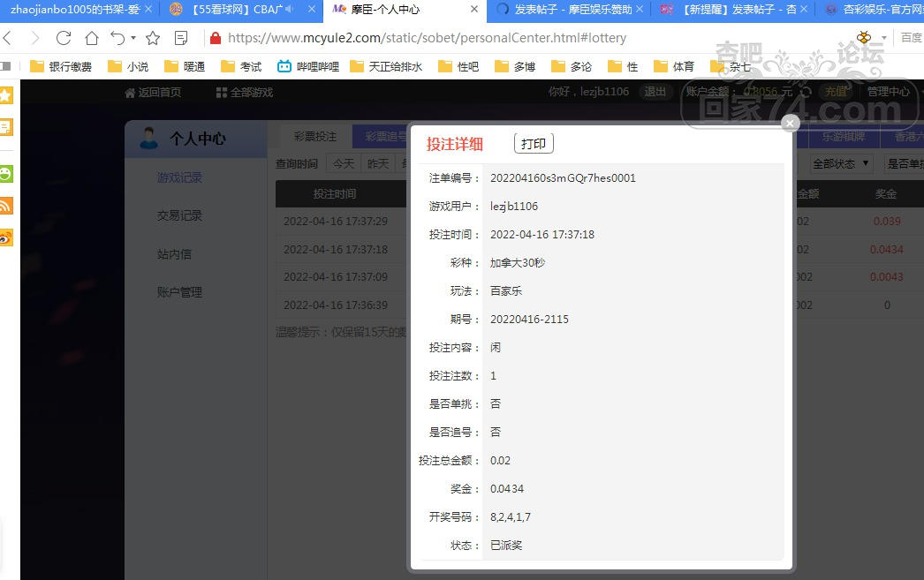Click the browser forward arrow
The width and height of the screenshot is (924, 580).
(35, 38)
